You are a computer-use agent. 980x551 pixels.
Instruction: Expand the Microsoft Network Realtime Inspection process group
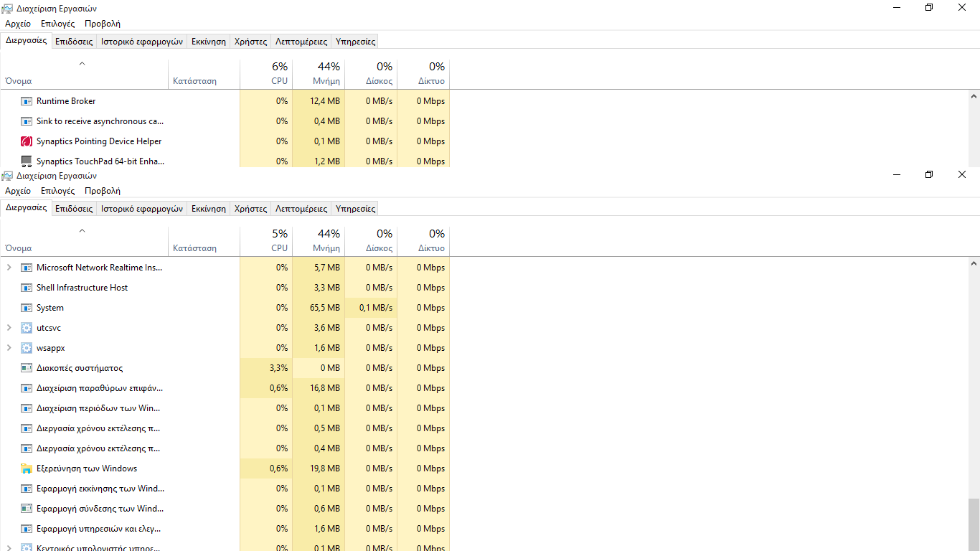point(9,268)
